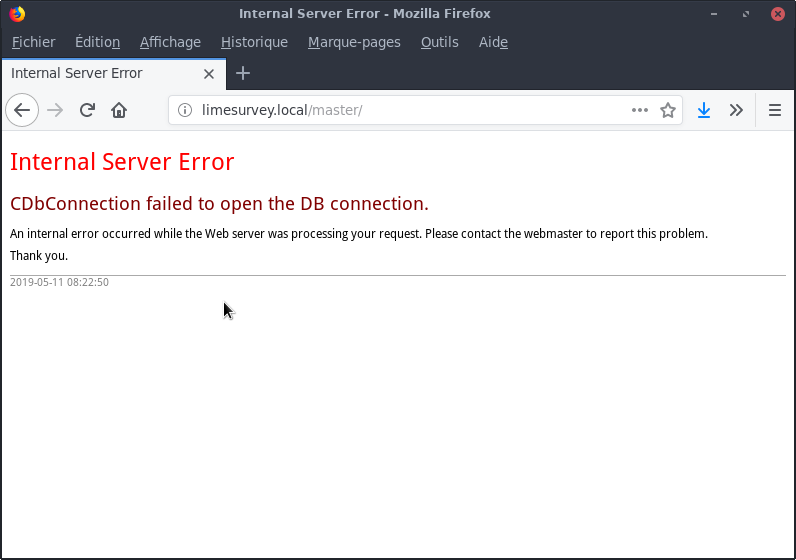This screenshot has width=796, height=560.
Task: Open the Outils menu
Action: 440,42
